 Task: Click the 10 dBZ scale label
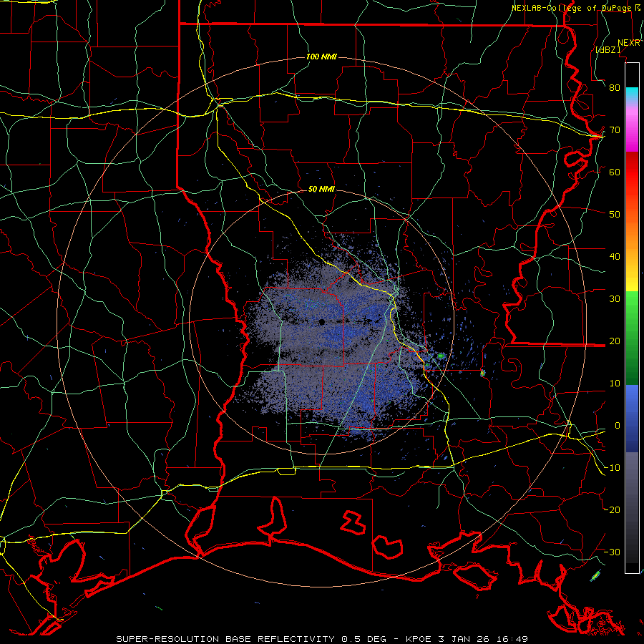coord(615,384)
